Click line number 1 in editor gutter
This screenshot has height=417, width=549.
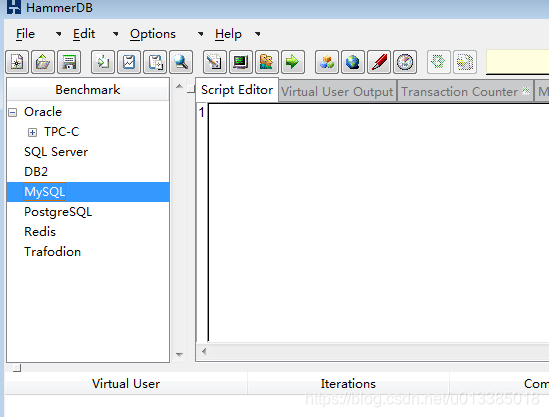(x=202, y=112)
